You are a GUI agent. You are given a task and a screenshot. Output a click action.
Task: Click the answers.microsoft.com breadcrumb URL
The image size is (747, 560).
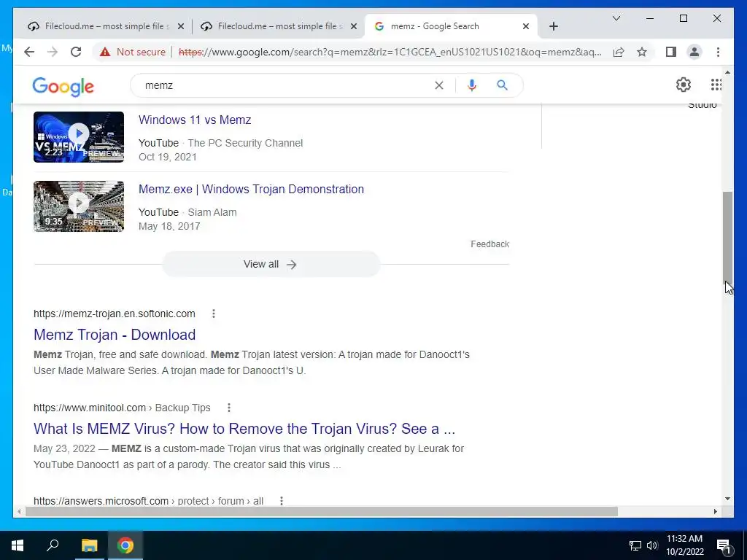click(x=148, y=501)
